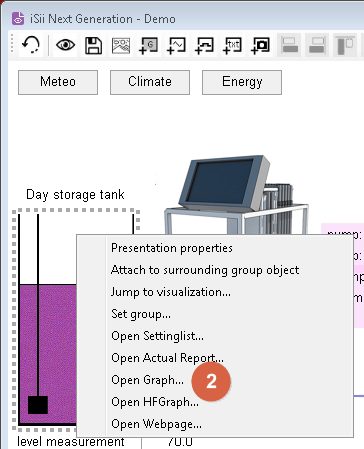
Task: Click the 70.0 level value
Action: (180, 442)
